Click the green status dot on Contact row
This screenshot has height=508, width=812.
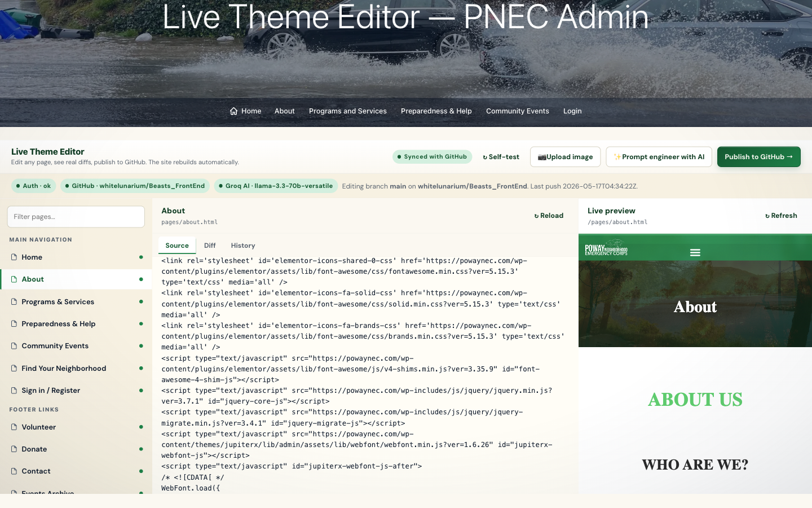click(x=141, y=471)
